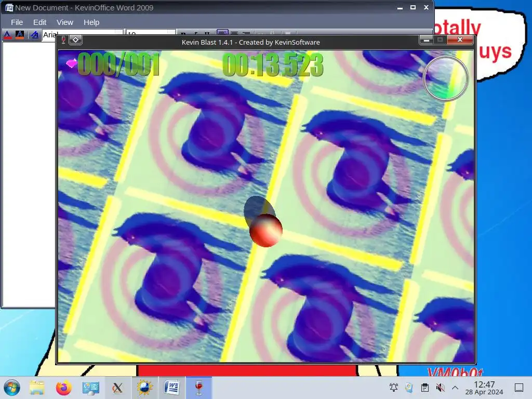Viewport: 532px width, 399px height.
Task: Launch Firefox from the taskbar
Action: click(63, 388)
